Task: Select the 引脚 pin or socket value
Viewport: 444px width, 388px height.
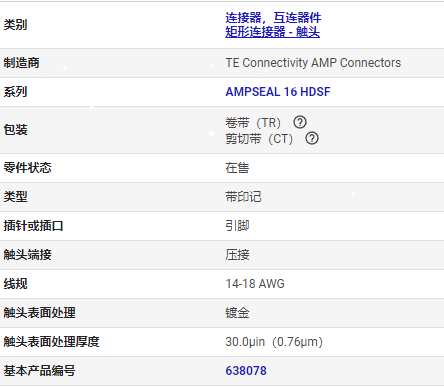Action: [237, 226]
